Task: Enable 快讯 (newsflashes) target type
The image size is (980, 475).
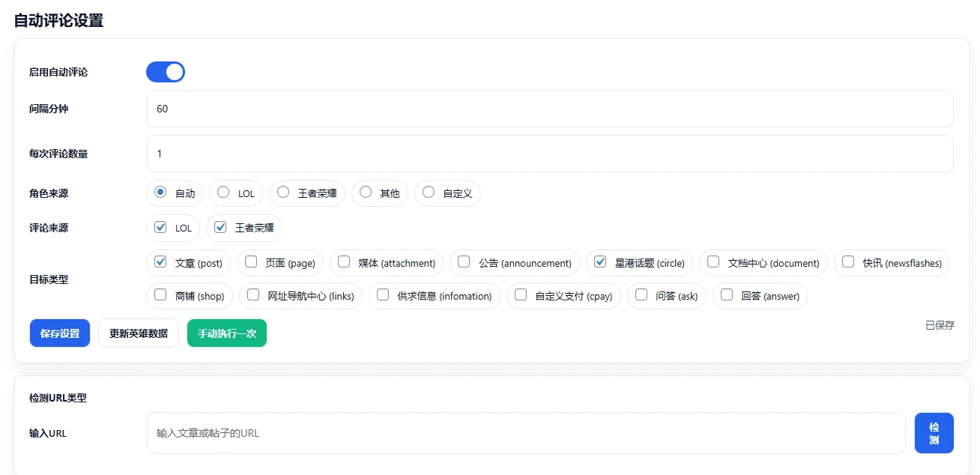Action: (848, 262)
